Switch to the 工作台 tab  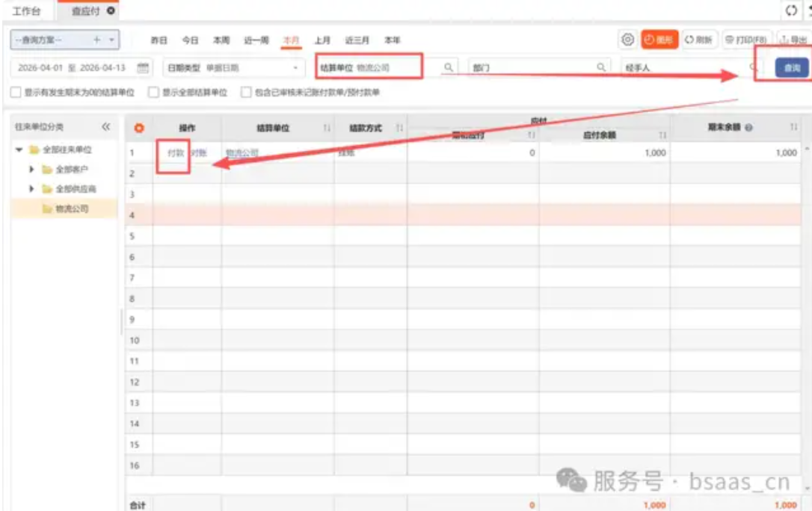[x=26, y=11]
